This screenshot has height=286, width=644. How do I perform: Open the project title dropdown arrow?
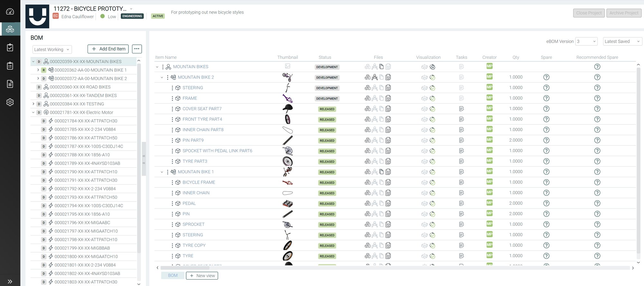pos(131,9)
